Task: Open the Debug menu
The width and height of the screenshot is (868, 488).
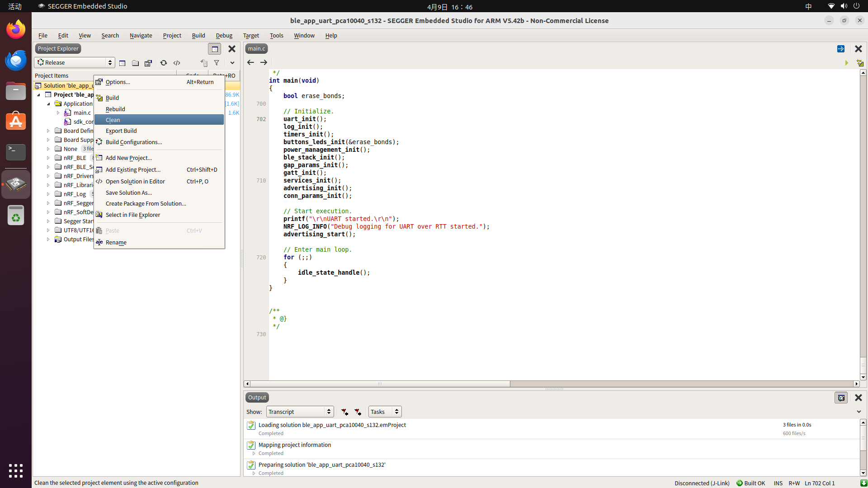Action: pyautogui.click(x=224, y=35)
